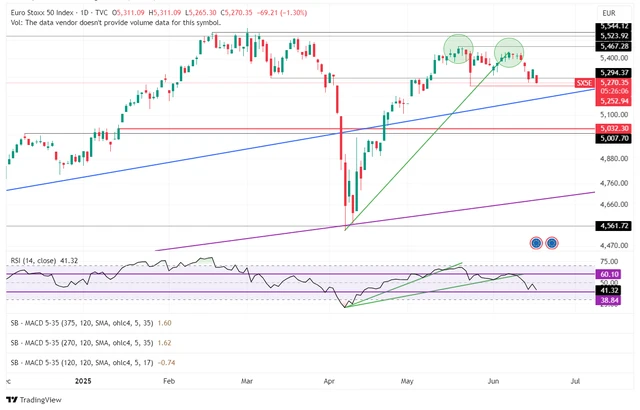Click the left blue event marker icon

click(x=536, y=243)
